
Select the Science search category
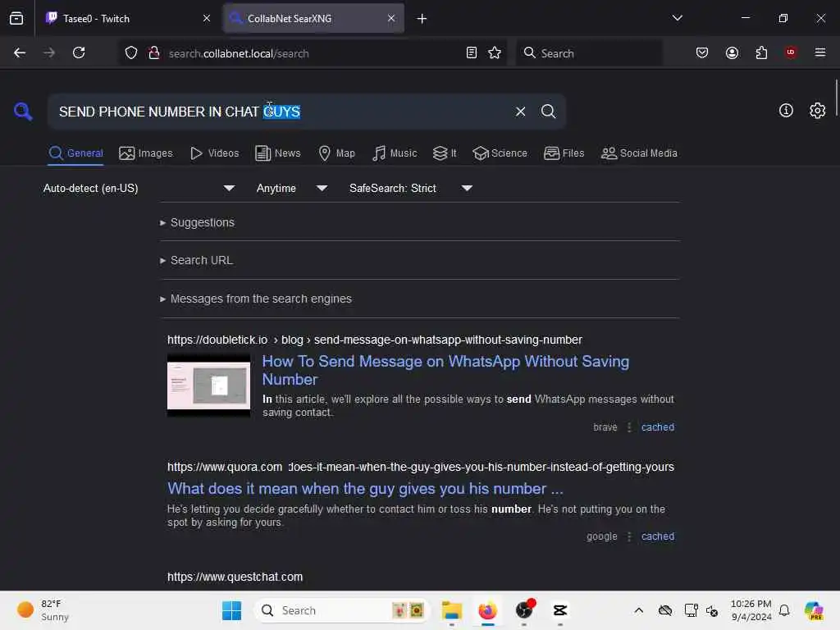(x=500, y=153)
